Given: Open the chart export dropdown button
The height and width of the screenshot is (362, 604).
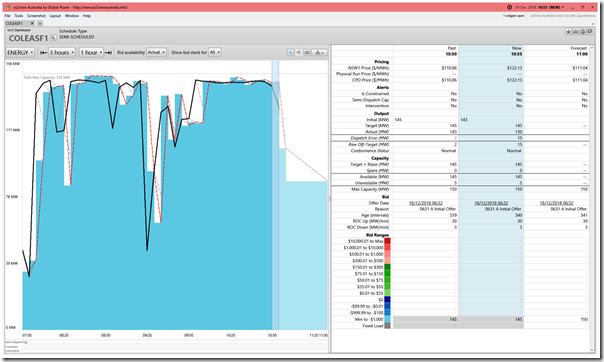Looking at the screenshot, I should (x=319, y=52).
